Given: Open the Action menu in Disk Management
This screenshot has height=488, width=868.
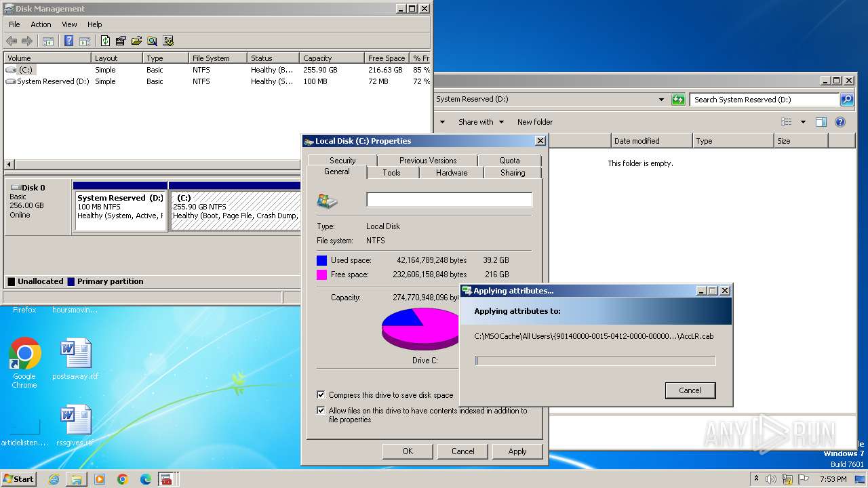Looking at the screenshot, I should pos(41,24).
